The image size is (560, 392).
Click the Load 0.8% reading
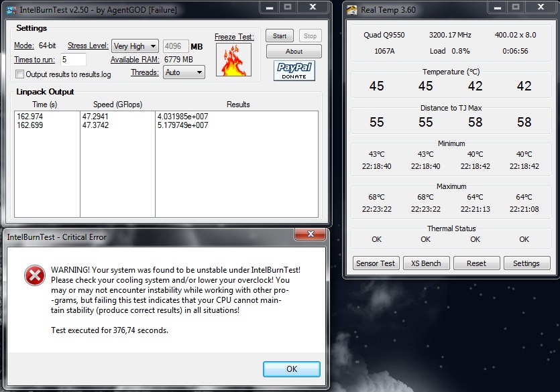[450, 51]
